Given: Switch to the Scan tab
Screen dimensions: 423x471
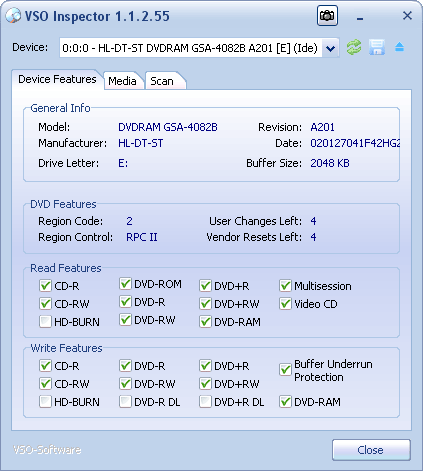Looking at the screenshot, I should (x=162, y=81).
